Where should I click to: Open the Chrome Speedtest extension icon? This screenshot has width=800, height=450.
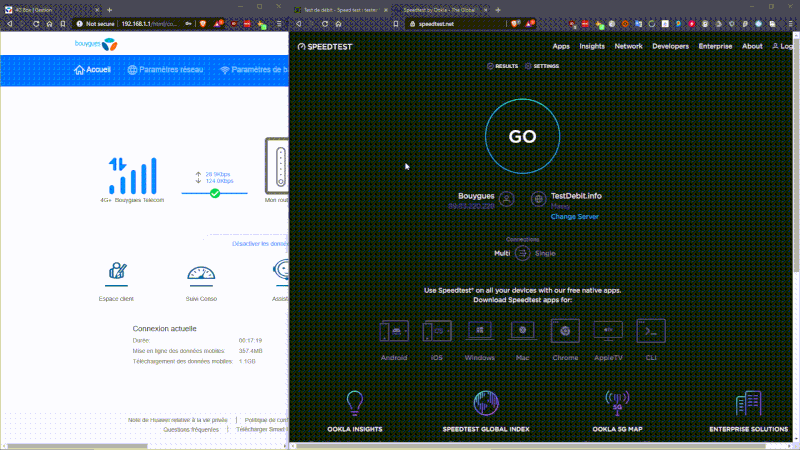click(565, 331)
